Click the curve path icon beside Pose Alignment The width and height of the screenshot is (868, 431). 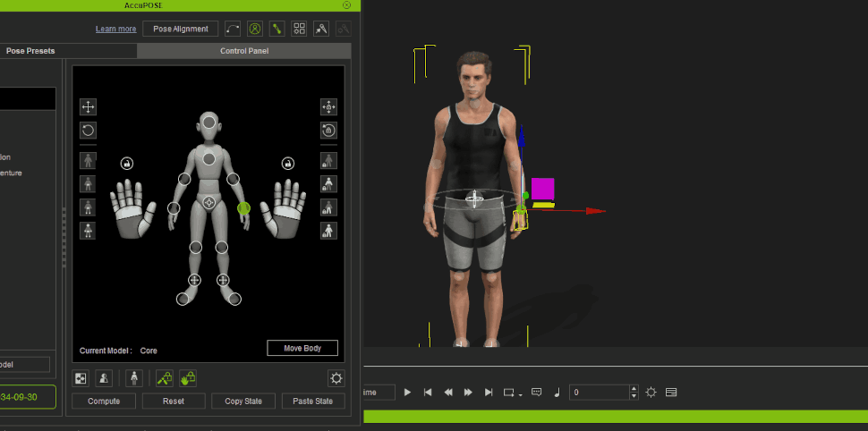(233, 29)
